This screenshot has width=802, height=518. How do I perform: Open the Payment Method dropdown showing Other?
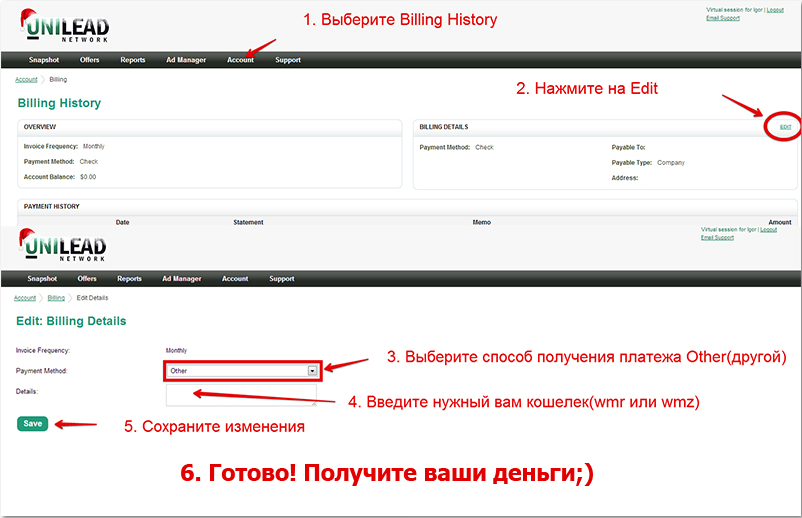[x=242, y=371]
